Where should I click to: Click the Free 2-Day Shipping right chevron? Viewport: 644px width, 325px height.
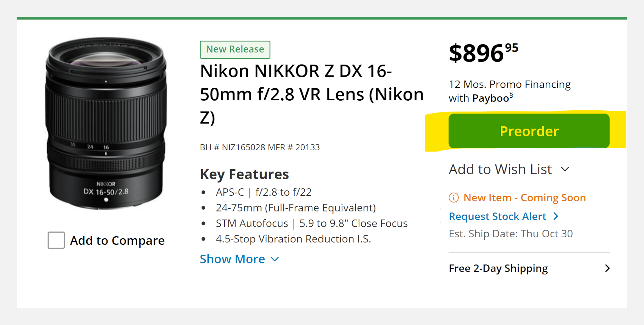point(607,268)
